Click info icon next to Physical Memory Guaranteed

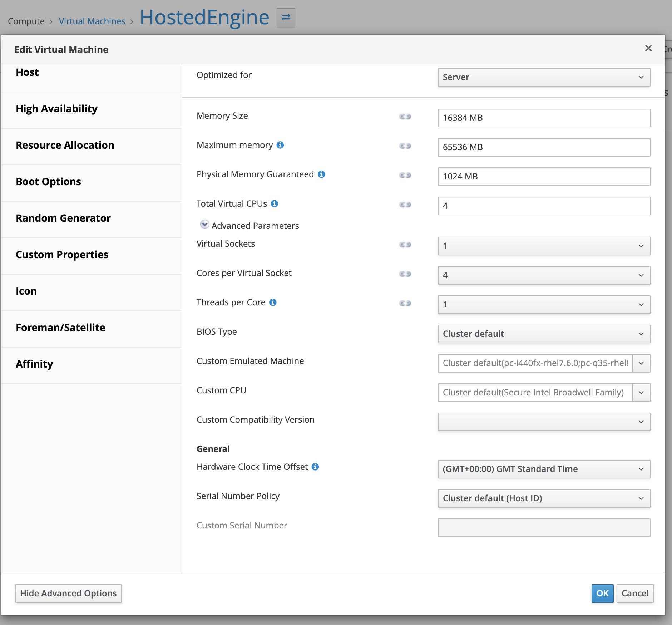point(321,174)
